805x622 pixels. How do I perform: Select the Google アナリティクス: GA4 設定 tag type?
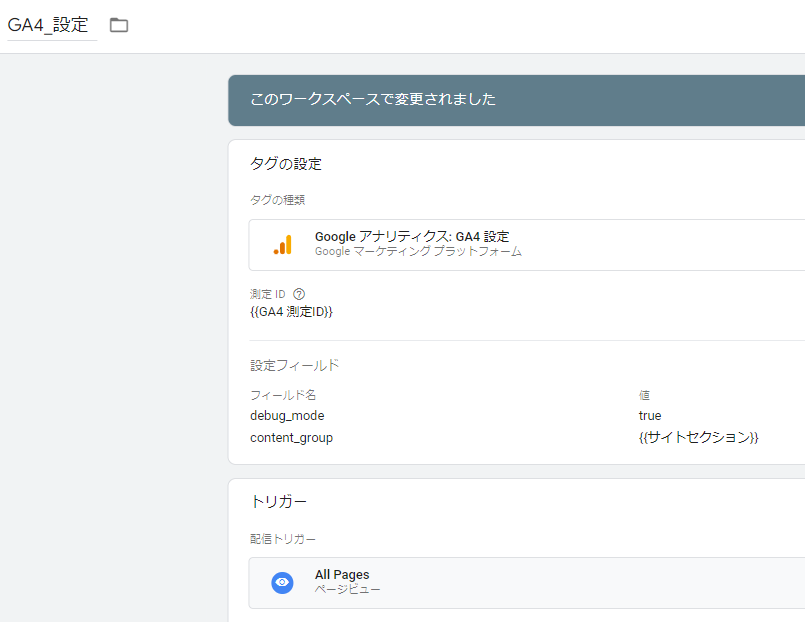pos(527,245)
